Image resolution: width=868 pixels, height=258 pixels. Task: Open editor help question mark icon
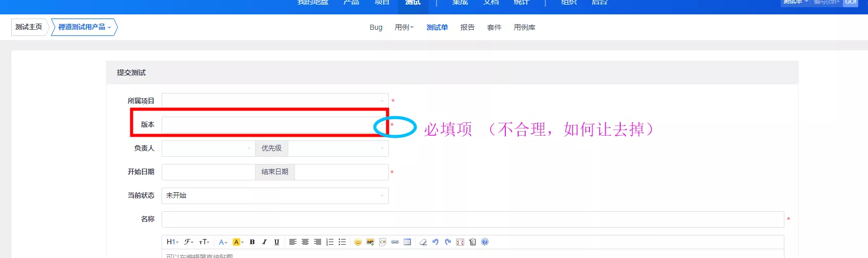(485, 242)
